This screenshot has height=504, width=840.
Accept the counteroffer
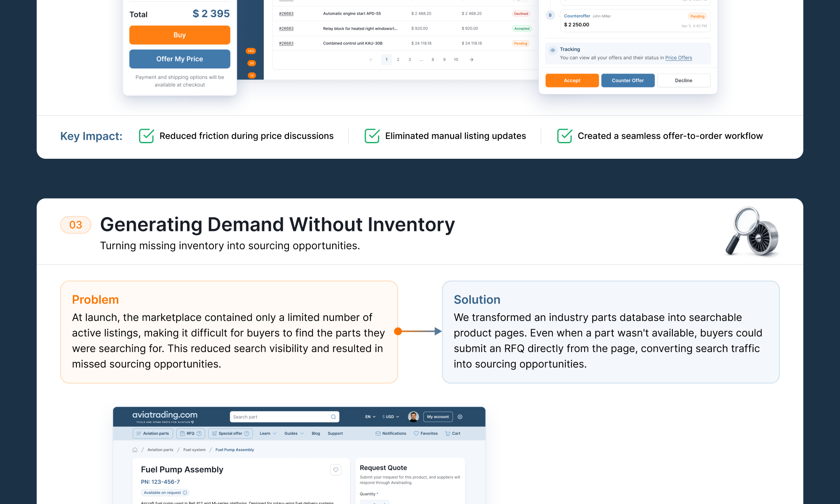572,81
